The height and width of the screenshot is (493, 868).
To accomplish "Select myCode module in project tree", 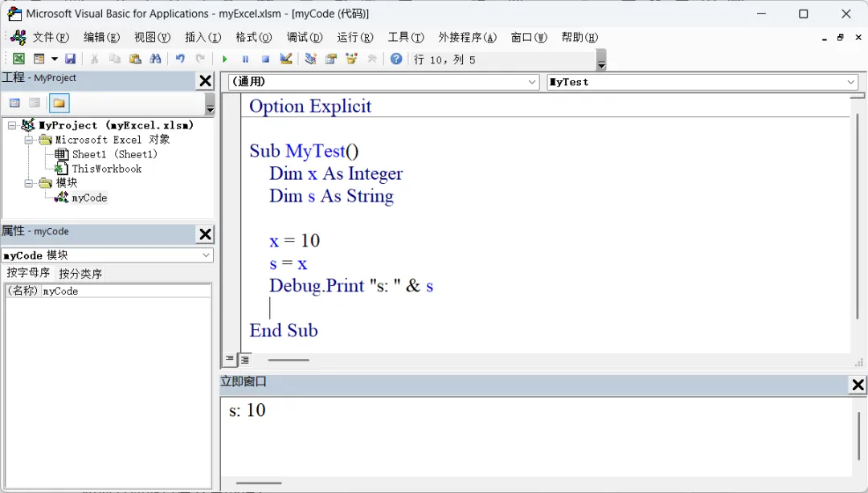I will pos(89,198).
